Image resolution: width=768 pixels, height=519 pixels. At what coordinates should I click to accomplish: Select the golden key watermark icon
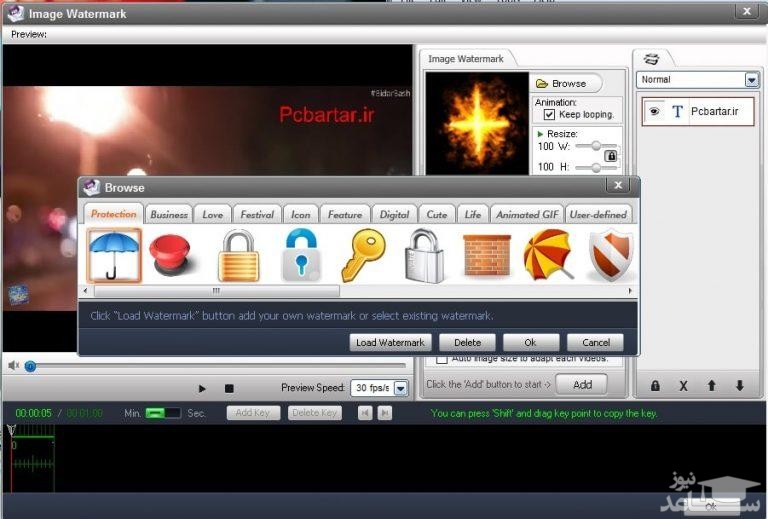[362, 256]
